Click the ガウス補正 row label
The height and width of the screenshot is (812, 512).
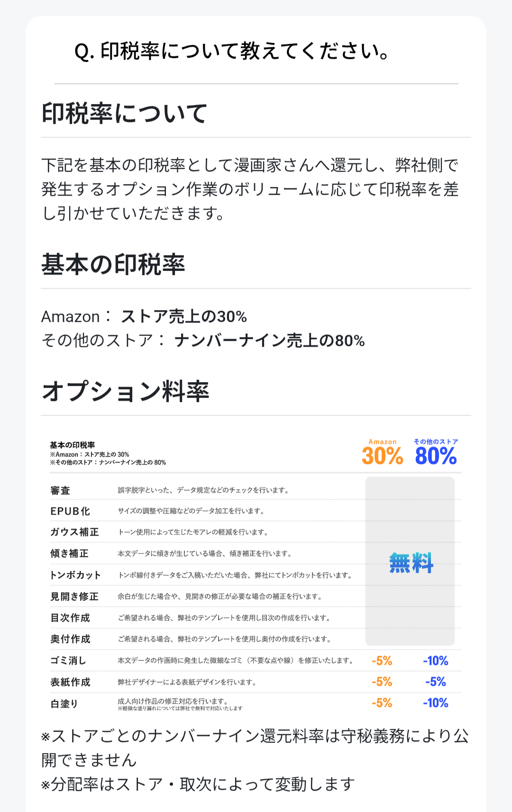tap(74, 532)
